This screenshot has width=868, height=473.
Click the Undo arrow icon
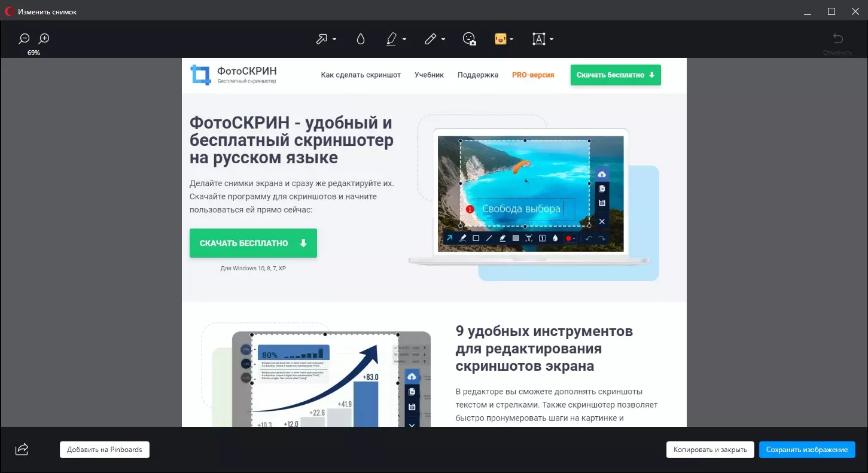(837, 38)
